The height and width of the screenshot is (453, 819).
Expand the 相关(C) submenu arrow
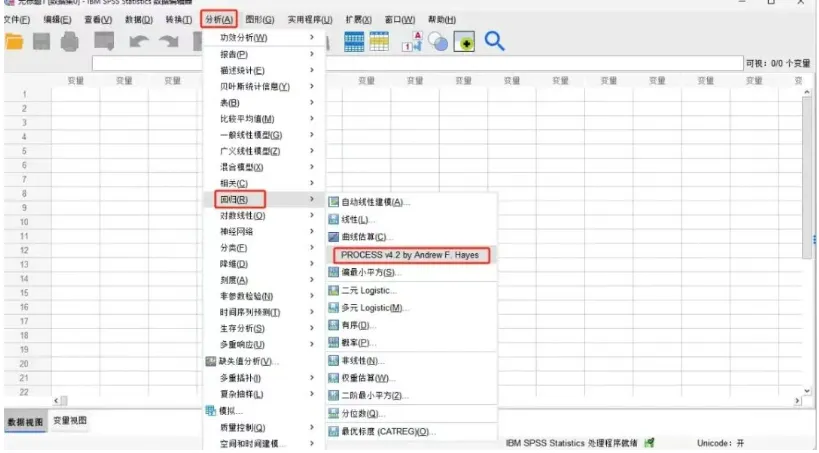coord(312,183)
